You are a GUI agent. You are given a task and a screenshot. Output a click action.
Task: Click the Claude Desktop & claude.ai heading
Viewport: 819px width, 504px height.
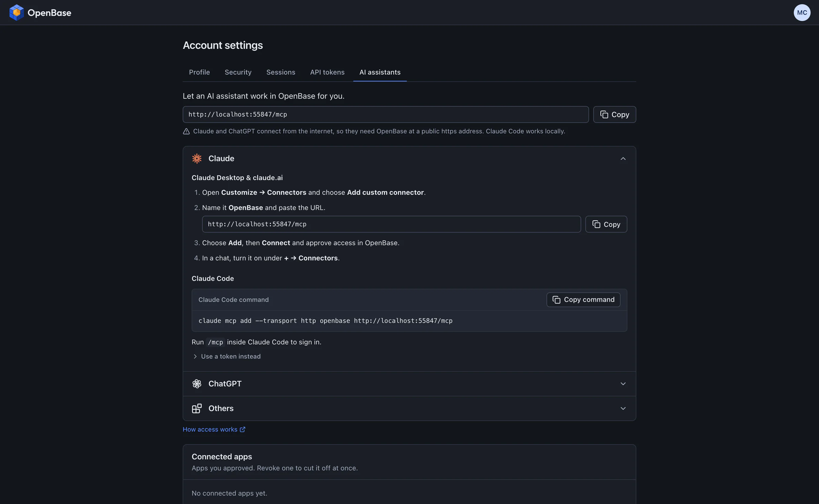[x=237, y=178]
